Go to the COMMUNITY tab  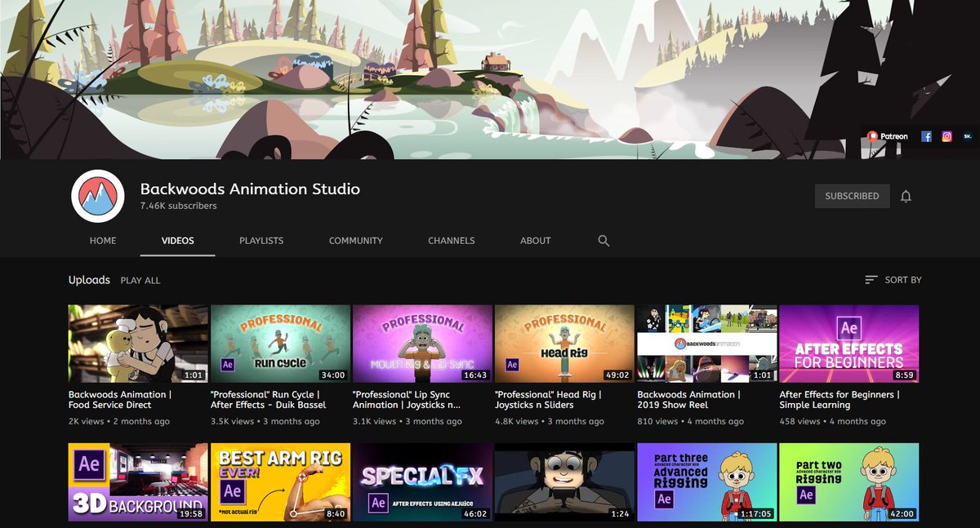point(356,241)
